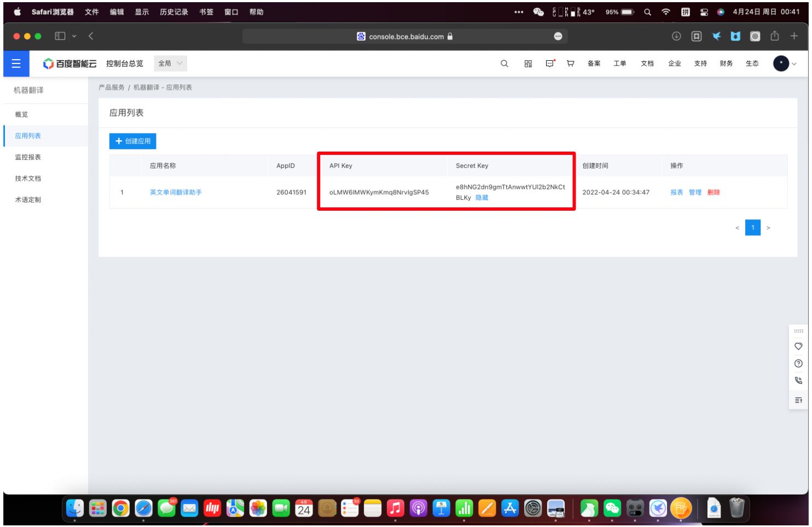Toggle Safari sidebar panel icon
The width and height of the screenshot is (812, 527).
(x=60, y=36)
